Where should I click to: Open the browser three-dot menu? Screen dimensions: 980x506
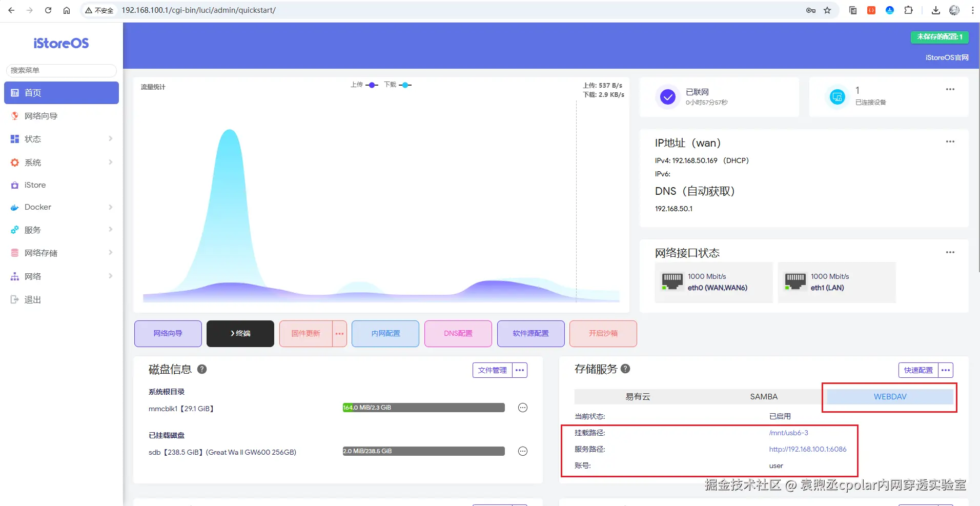click(x=972, y=10)
